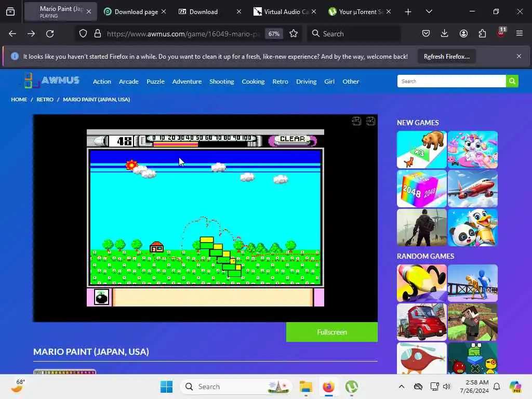532x399 pixels.
Task: Dismiss the Firefox refresh notification bar
Action: click(519, 56)
